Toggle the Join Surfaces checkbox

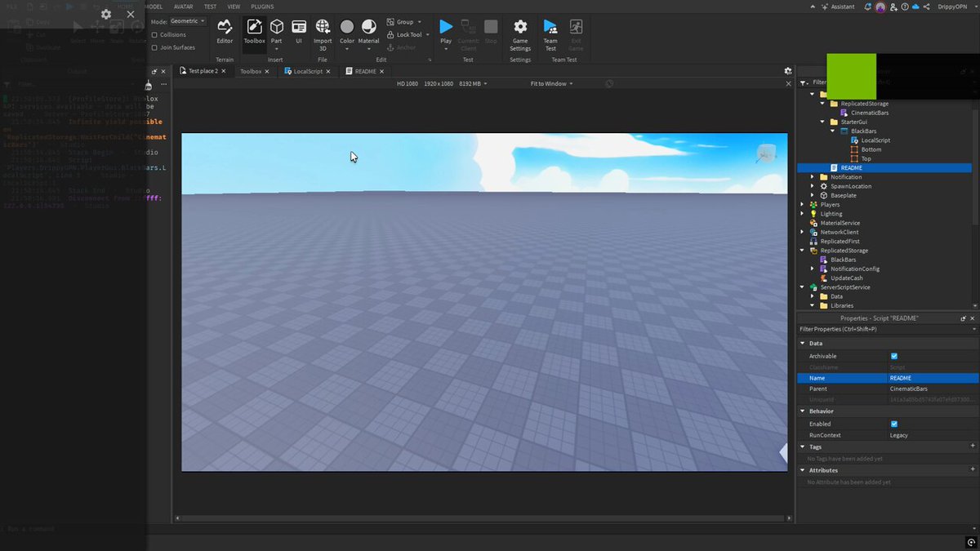[154, 47]
